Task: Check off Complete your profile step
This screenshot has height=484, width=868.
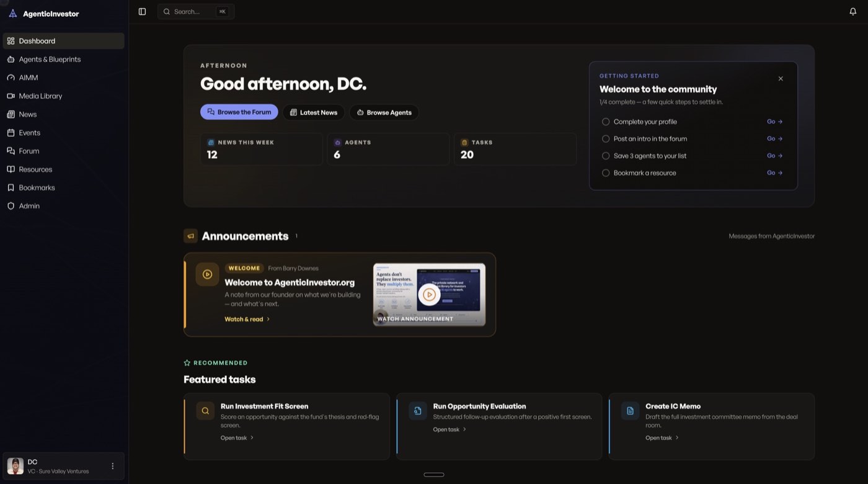Action: (x=606, y=122)
